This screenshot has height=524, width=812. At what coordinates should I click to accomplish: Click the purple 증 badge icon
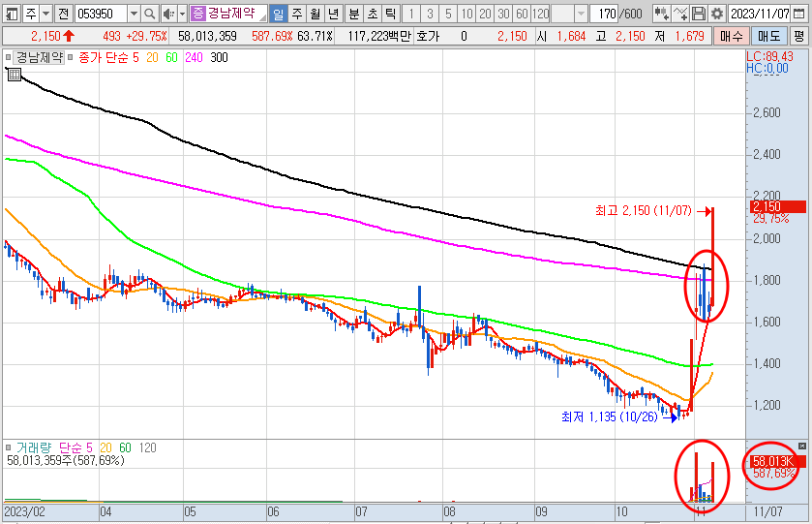coord(197,14)
